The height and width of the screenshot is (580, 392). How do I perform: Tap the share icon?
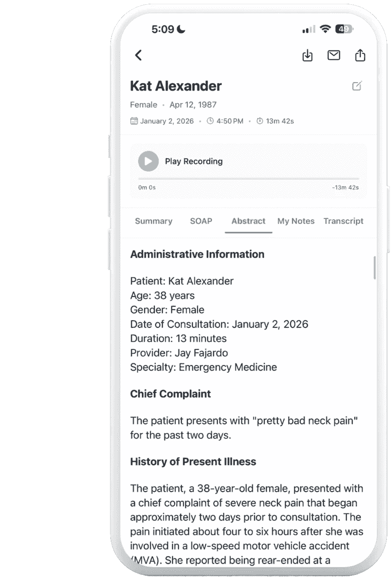360,55
